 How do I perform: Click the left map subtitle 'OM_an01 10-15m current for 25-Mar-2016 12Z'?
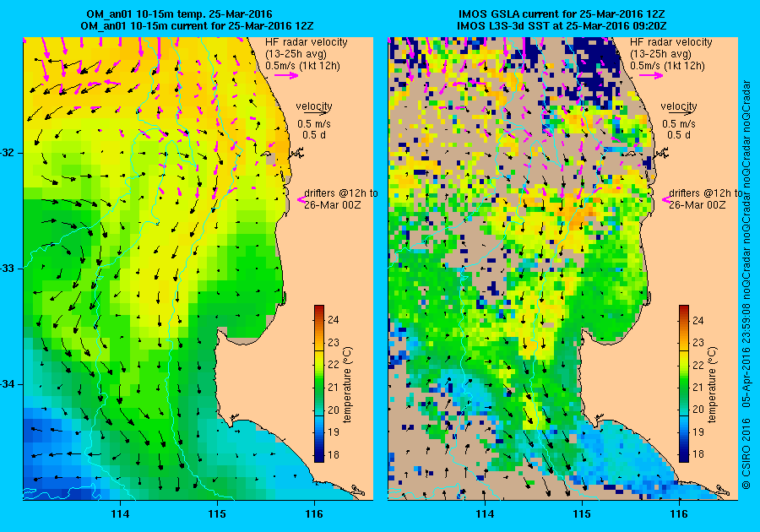(x=197, y=25)
